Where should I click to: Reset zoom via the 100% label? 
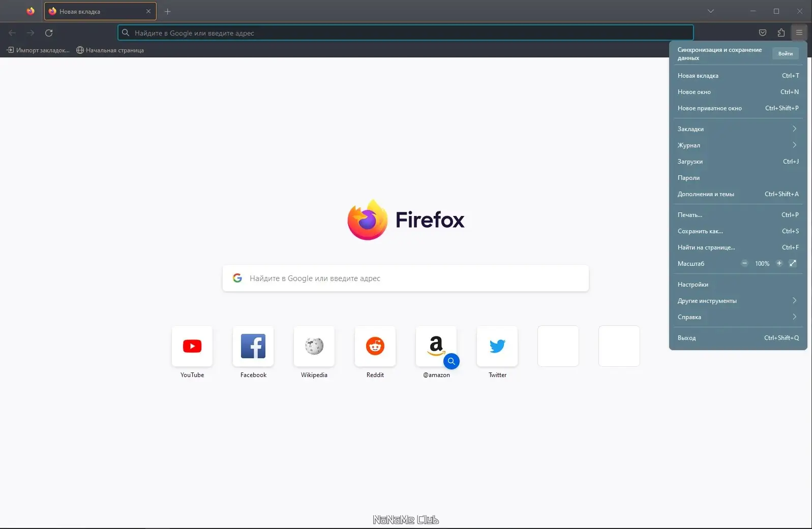click(x=762, y=264)
